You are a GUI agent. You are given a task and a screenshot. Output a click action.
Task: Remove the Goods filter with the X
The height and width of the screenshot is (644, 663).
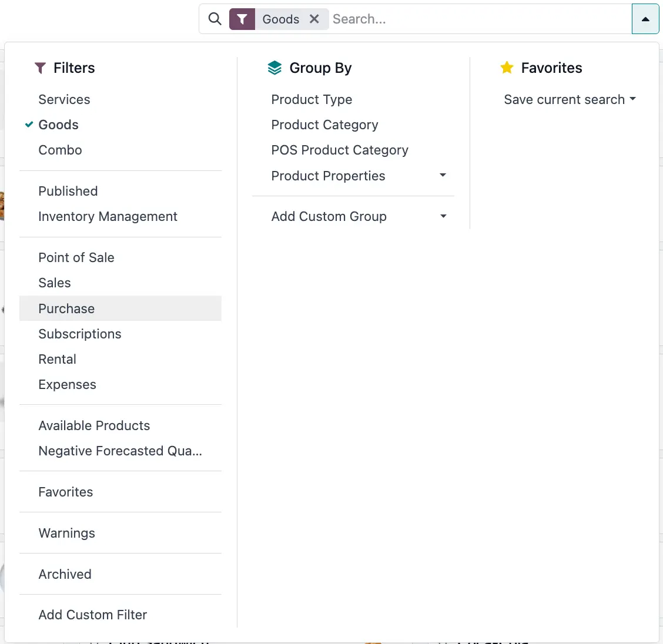point(314,19)
